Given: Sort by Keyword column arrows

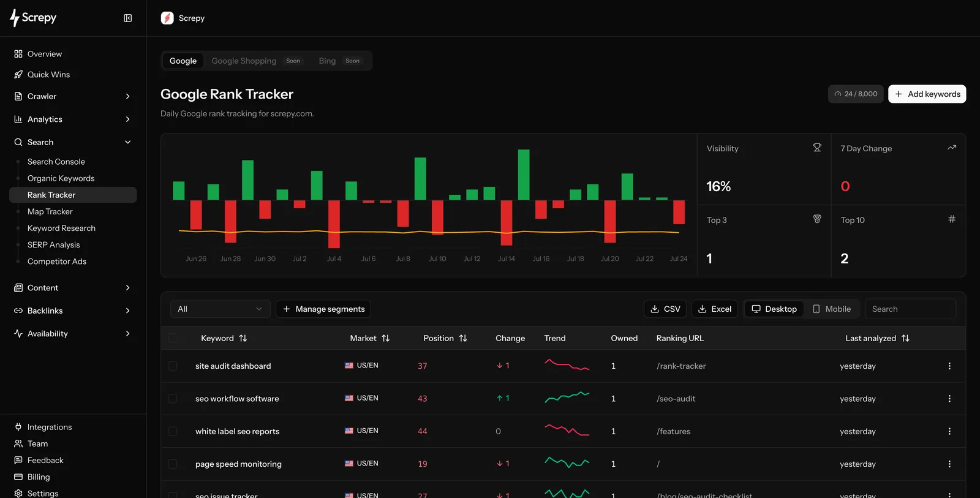Looking at the screenshot, I should point(243,338).
